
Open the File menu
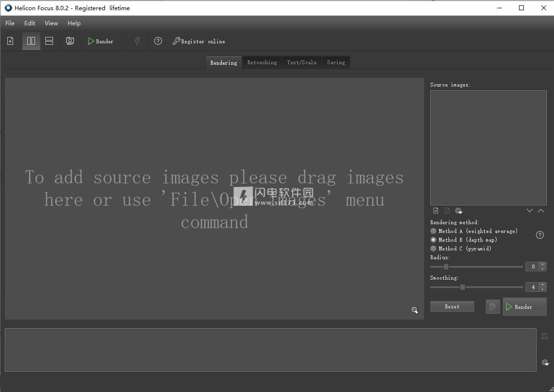10,23
